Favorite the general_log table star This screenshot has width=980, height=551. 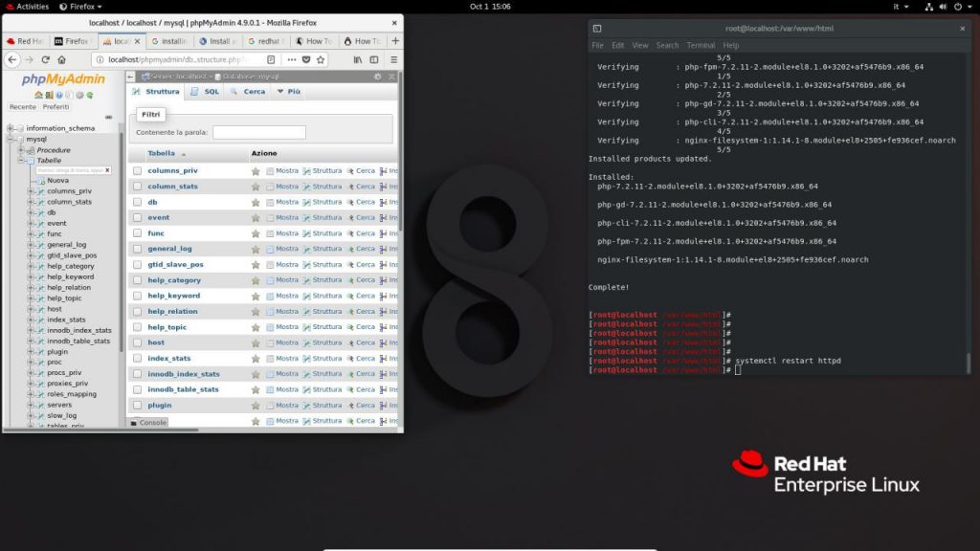point(256,249)
